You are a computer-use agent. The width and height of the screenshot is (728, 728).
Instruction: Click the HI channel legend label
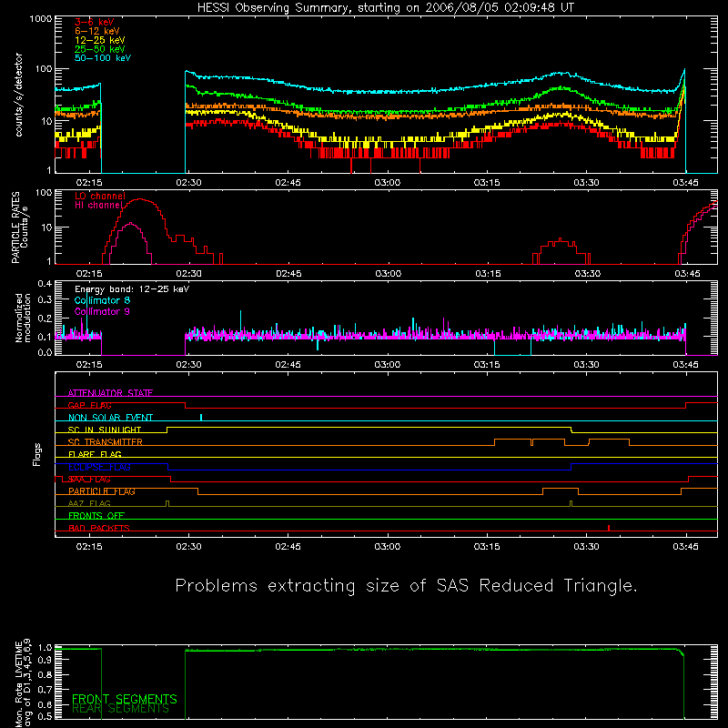click(x=98, y=206)
